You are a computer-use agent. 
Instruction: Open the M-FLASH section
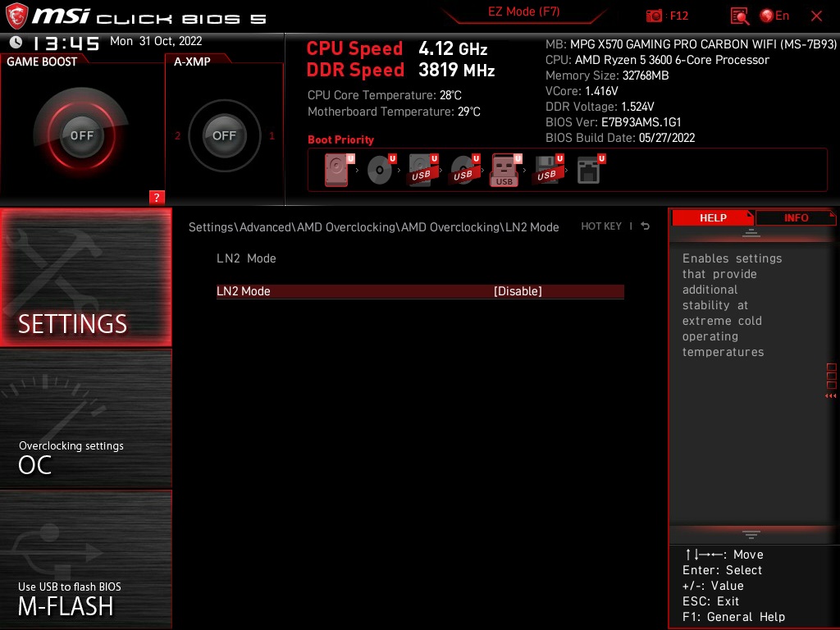click(x=85, y=559)
